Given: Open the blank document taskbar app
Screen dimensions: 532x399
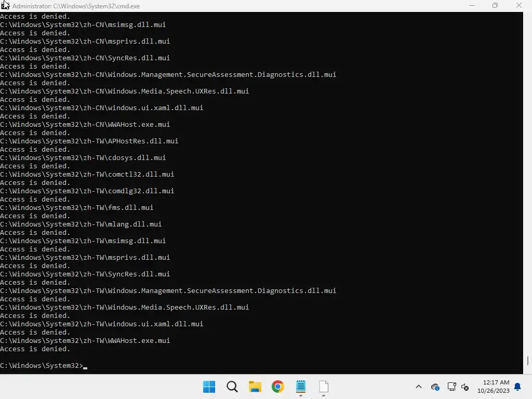Looking at the screenshot, I should click(x=324, y=387).
